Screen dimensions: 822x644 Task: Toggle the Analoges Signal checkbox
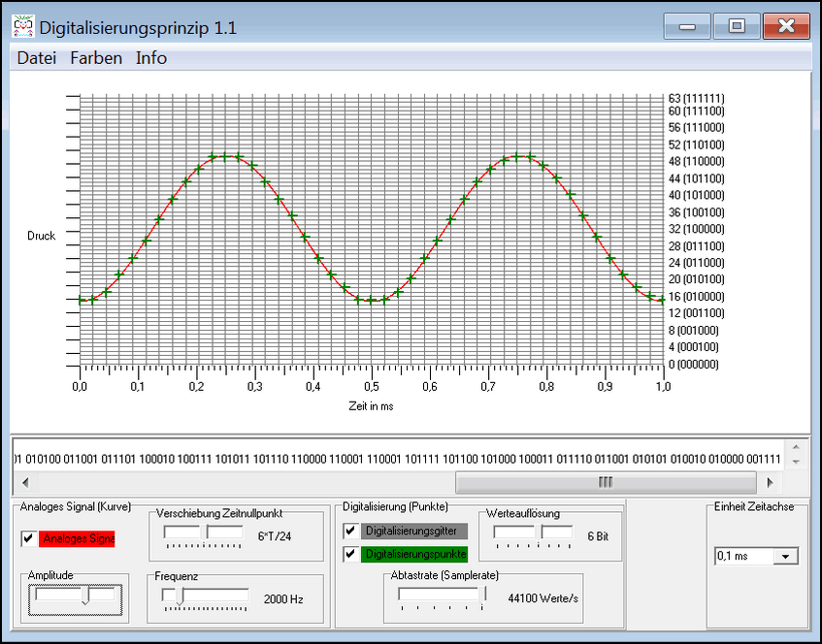[29, 538]
